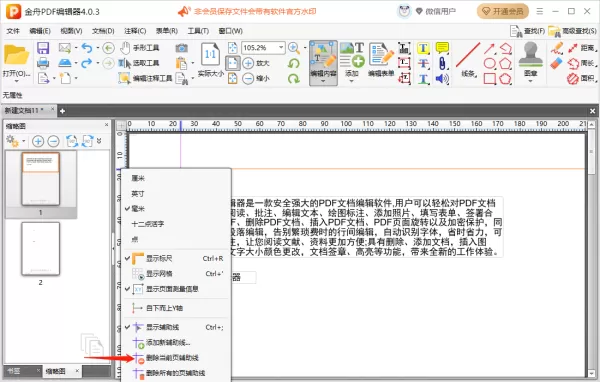Select page 1 thumbnail

click(41, 179)
